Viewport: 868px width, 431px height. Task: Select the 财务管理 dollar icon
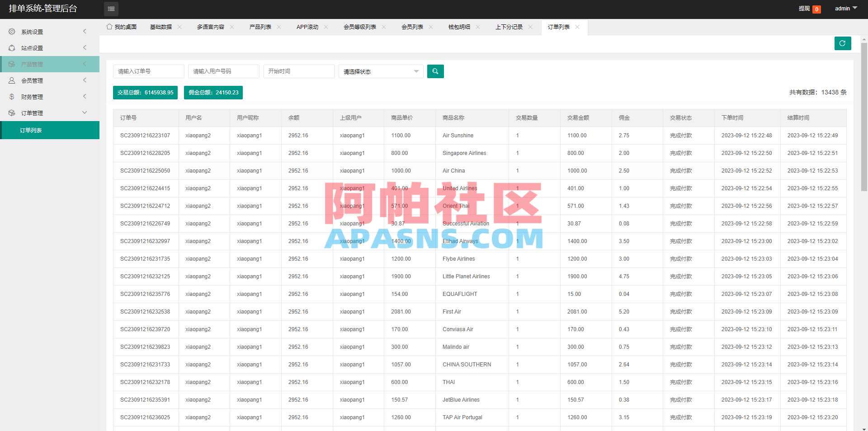pyautogui.click(x=11, y=96)
